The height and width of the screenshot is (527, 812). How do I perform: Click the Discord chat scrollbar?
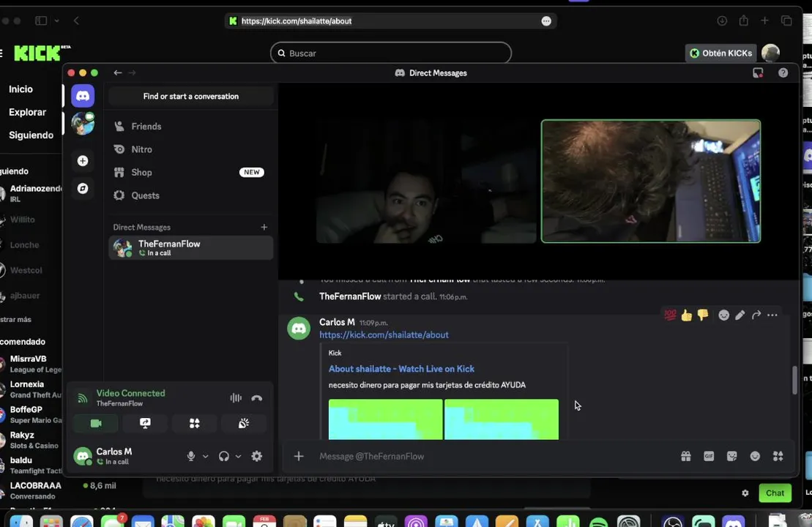pos(795,379)
